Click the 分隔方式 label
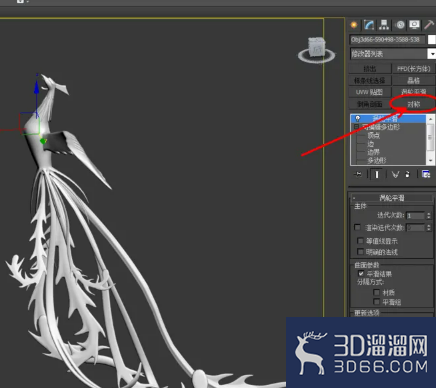Viewport: 436px width, 388px height. coord(370,282)
